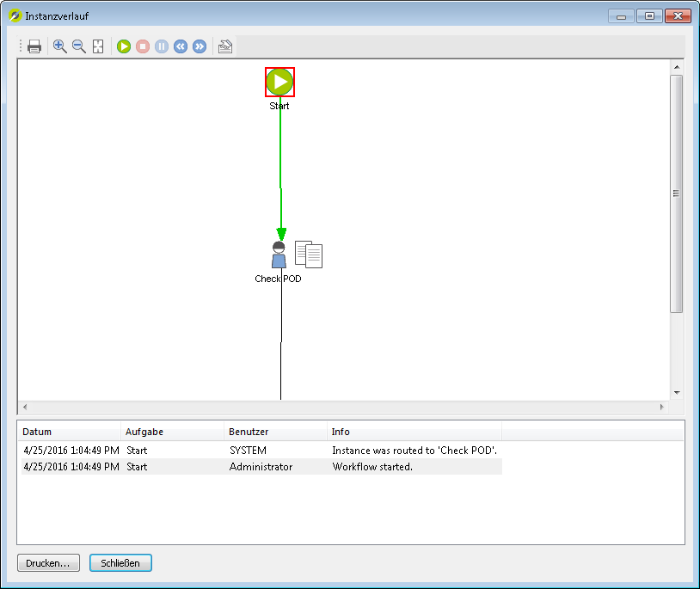Start playback with green play icon
This screenshot has height=589, width=700.
tap(124, 46)
